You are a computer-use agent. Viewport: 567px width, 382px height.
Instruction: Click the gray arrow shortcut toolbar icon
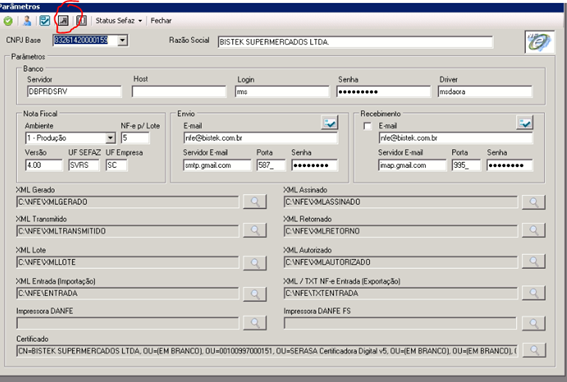[x=63, y=21]
